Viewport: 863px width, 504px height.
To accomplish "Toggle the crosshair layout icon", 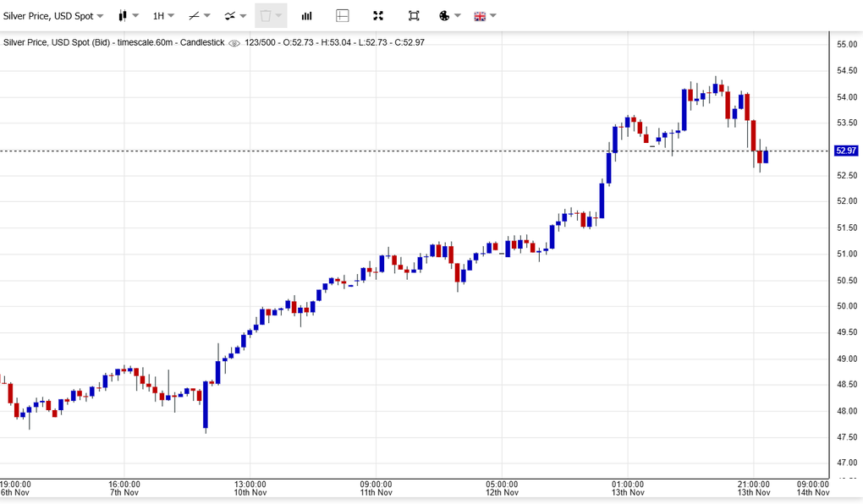I will click(x=343, y=16).
